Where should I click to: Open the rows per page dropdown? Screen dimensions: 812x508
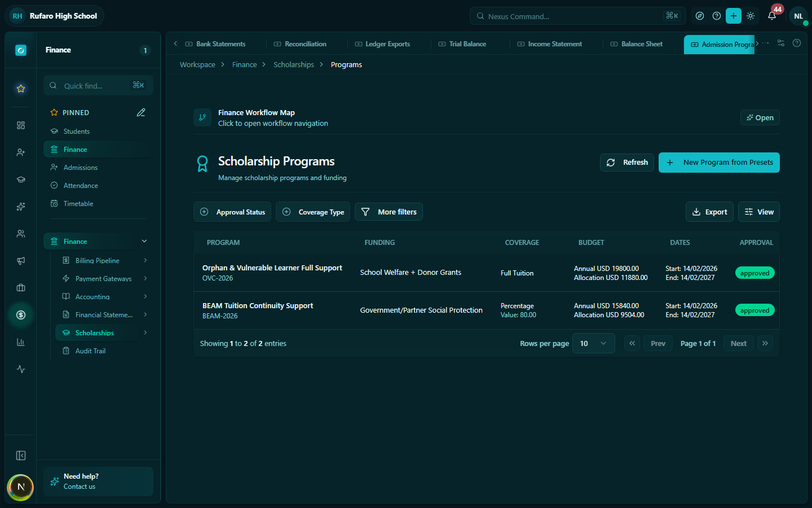coord(593,343)
